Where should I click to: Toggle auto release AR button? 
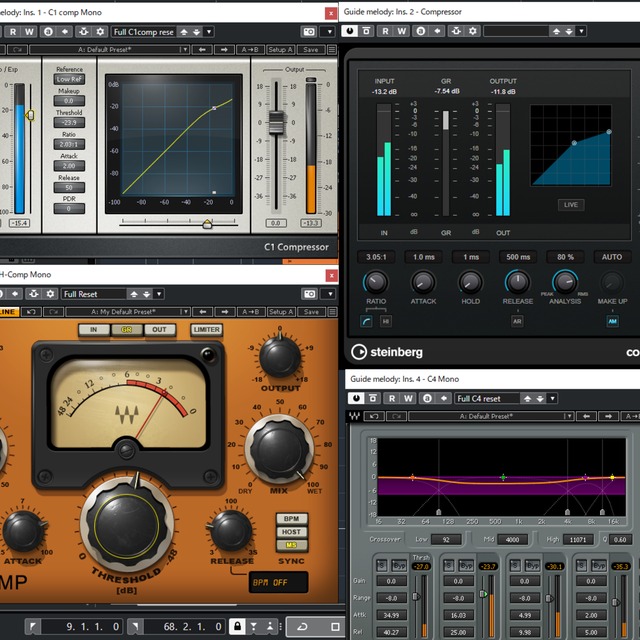click(x=518, y=321)
